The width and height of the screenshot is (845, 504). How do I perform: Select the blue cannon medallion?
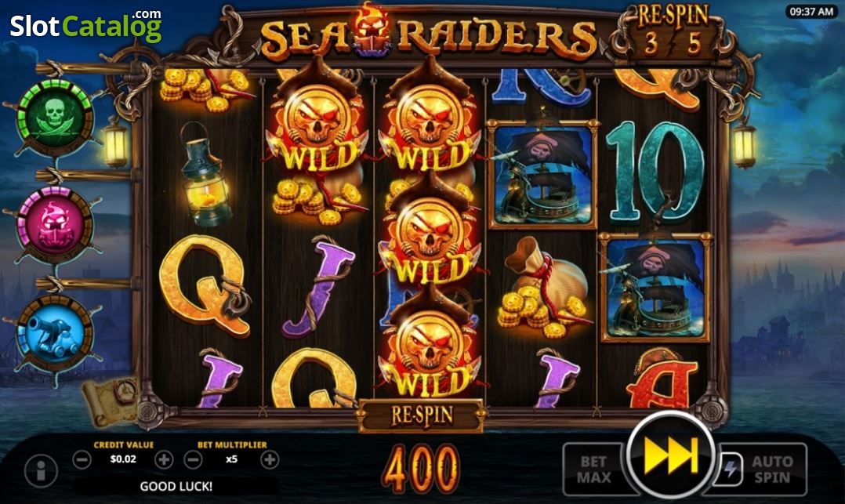pos(54,332)
